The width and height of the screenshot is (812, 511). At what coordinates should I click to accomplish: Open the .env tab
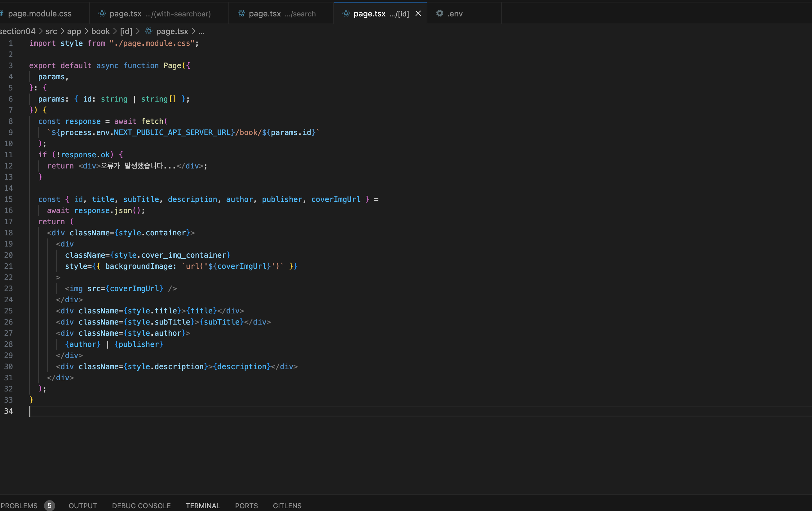point(465,14)
